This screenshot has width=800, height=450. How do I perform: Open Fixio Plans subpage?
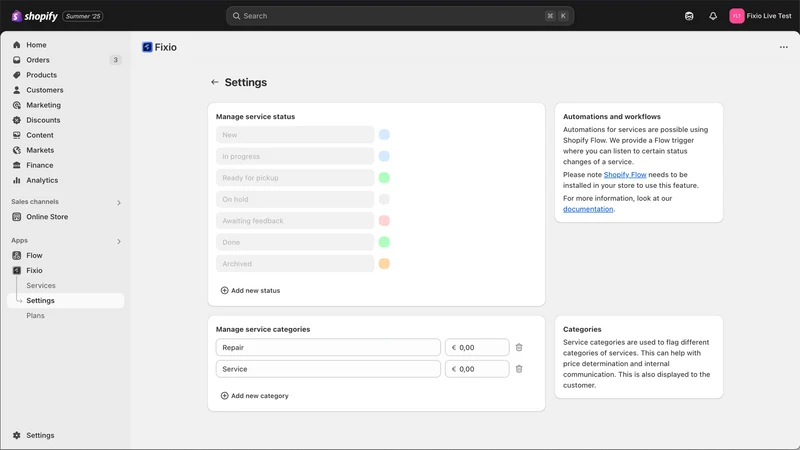(x=36, y=315)
